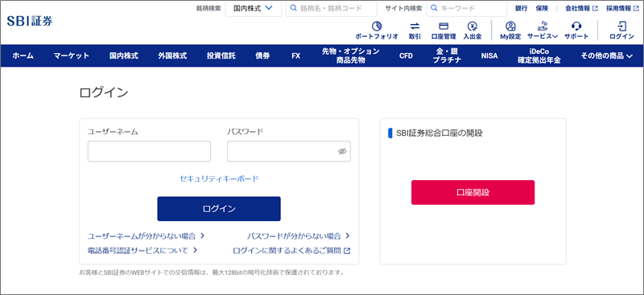Click the 入出金 deposit/withdrawal icon
The height and width of the screenshot is (295, 644).
pos(473,27)
